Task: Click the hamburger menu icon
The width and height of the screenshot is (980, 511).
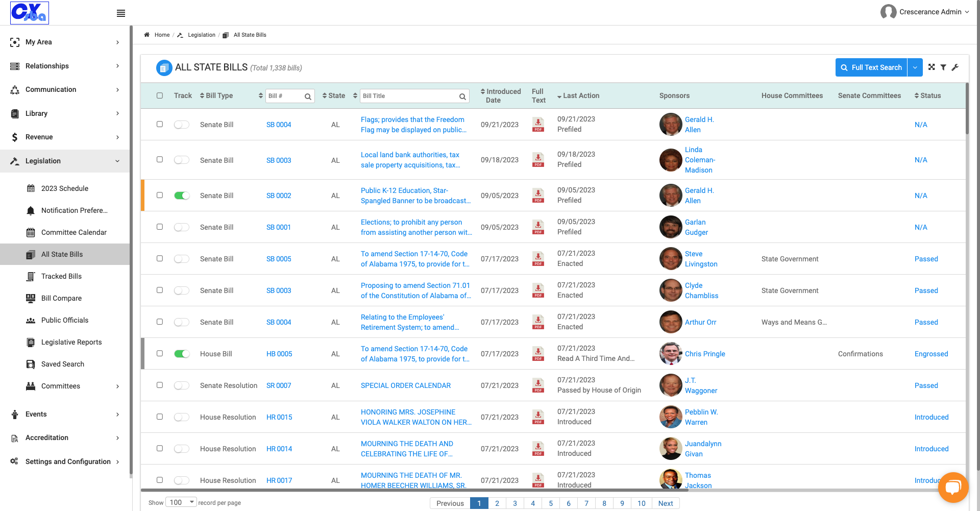Action: (x=121, y=13)
